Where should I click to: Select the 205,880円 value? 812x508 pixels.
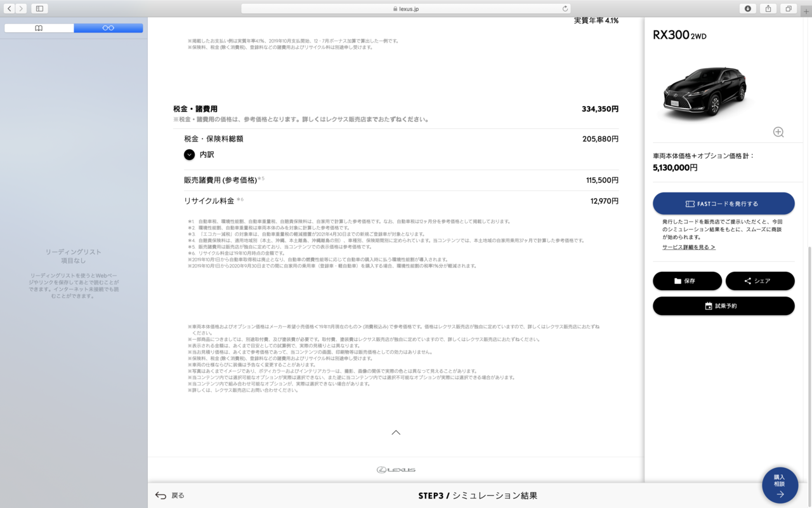601,138
